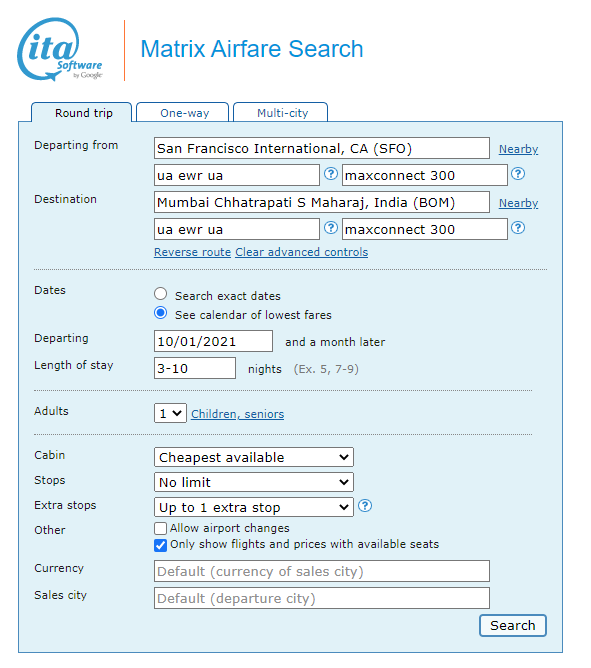Open the Stops dropdown

tap(254, 482)
